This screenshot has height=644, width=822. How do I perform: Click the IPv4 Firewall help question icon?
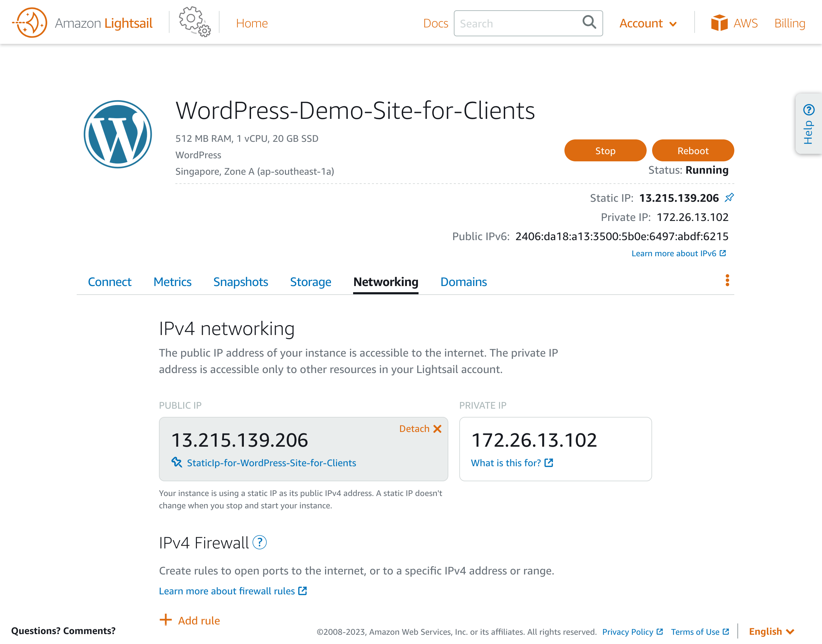[259, 543]
